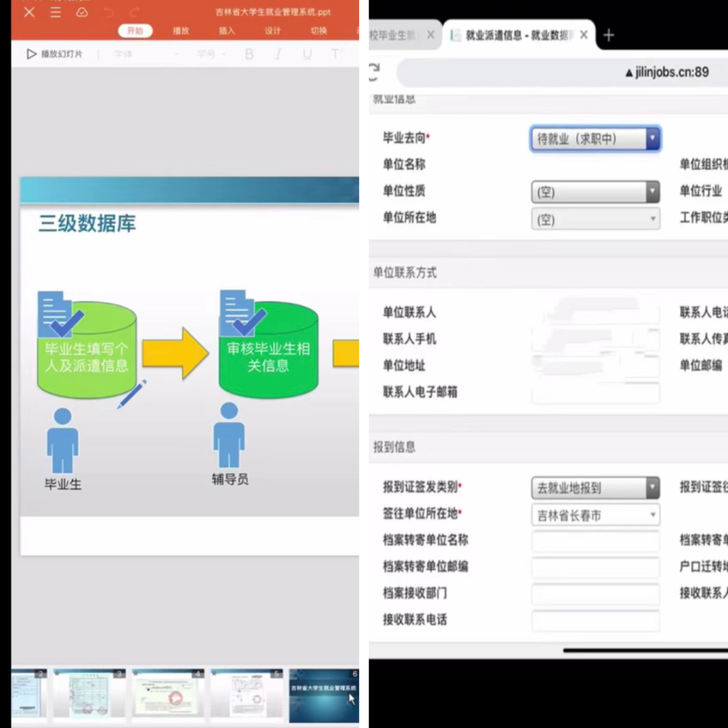Viewport: 728px width, 728px height.
Task: Open the 签往单位所在地 dropdown showing 吉林省长春市
Action: 595,516
